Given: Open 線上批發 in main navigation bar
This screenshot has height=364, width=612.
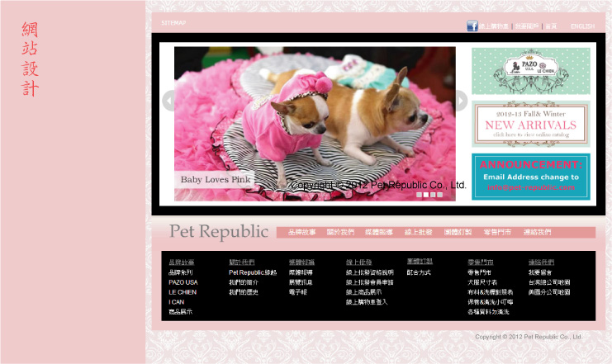Looking at the screenshot, I should click(x=419, y=232).
